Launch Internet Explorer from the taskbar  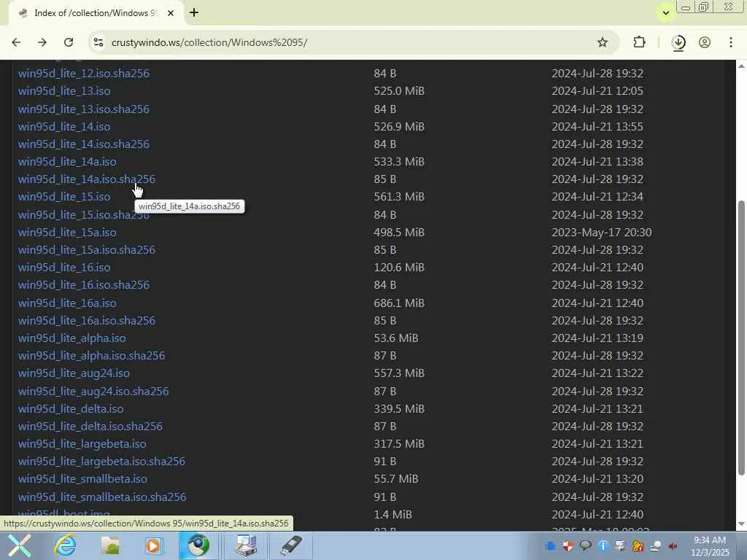(x=65, y=545)
